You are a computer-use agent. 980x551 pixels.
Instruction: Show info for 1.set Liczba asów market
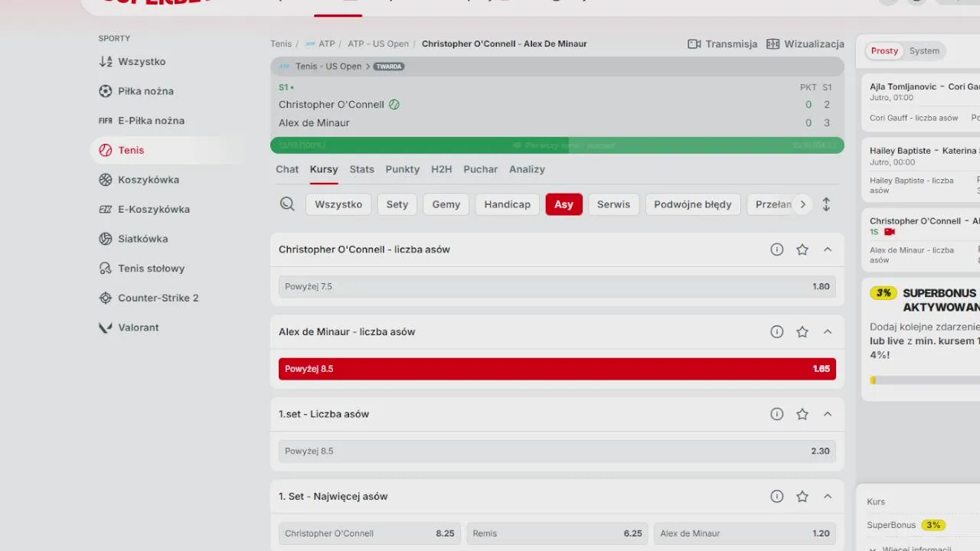tap(777, 414)
